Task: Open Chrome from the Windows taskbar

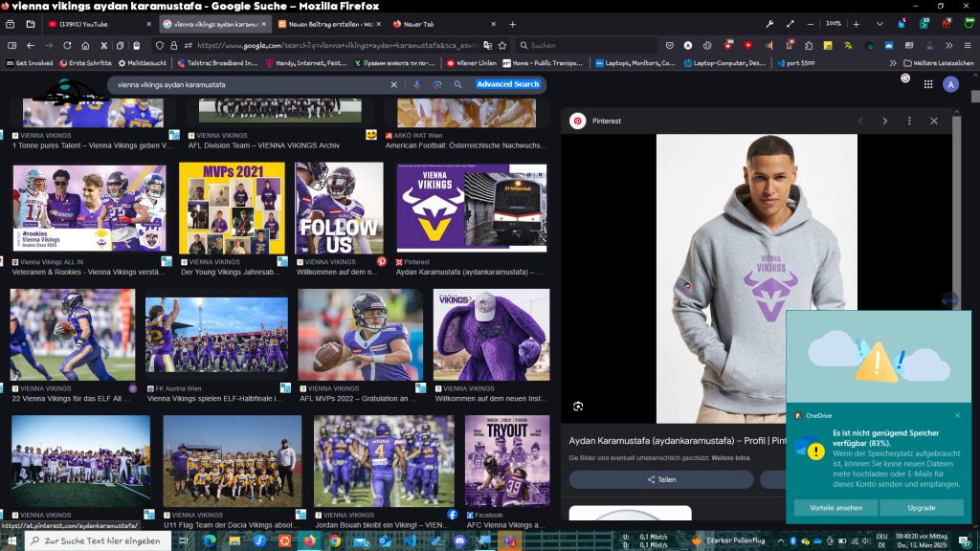Action: click(x=335, y=540)
